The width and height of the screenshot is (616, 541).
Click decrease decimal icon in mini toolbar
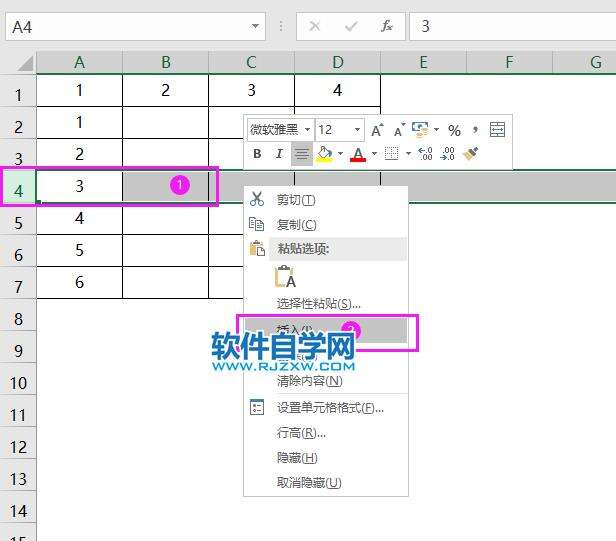447,154
